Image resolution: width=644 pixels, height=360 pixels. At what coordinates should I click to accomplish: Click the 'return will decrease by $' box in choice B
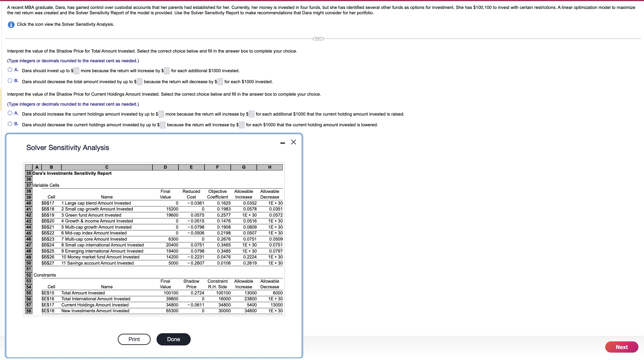[219, 82]
